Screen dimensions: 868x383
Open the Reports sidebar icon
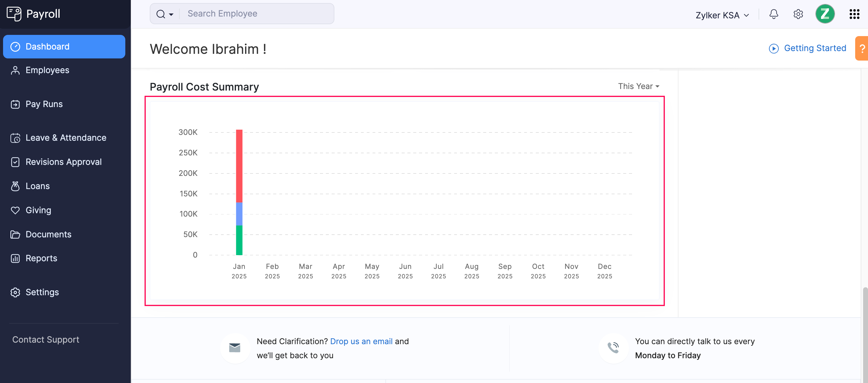pos(16,258)
